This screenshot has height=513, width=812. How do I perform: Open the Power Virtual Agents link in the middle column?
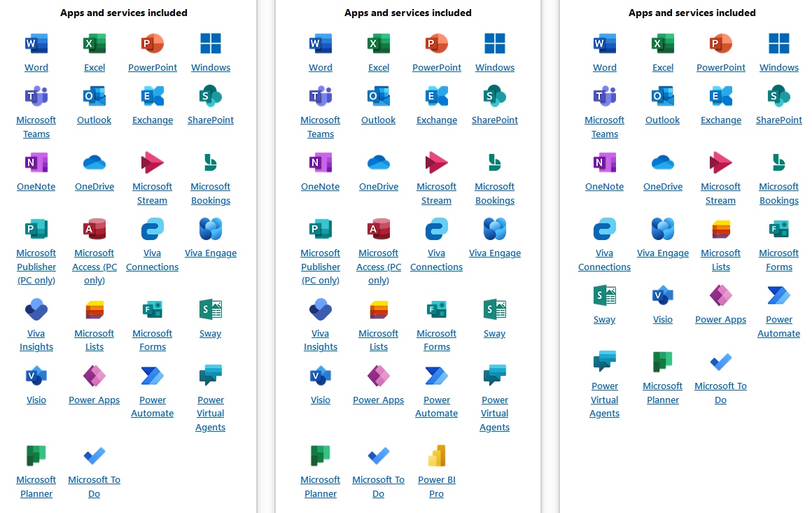[495, 414]
